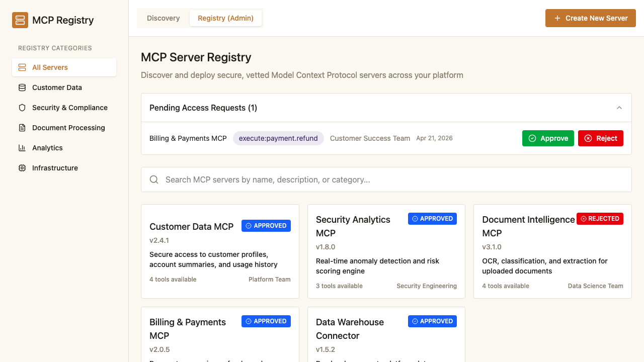This screenshot has width=644, height=362.
Task: Click the Security & Compliance shield icon
Action: (x=22, y=108)
